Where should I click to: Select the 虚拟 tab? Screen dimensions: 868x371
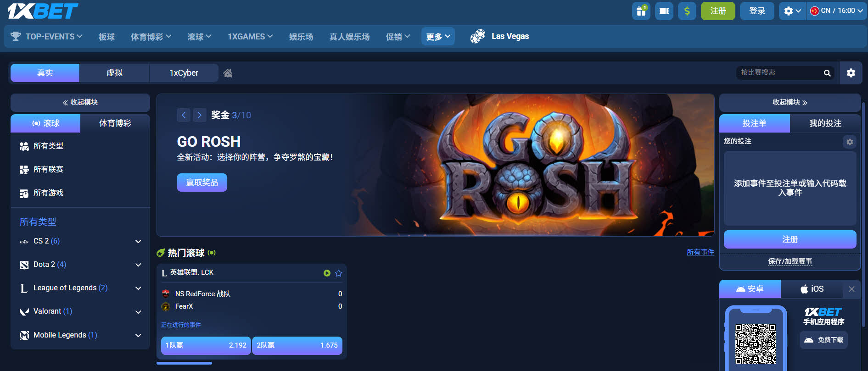click(114, 73)
